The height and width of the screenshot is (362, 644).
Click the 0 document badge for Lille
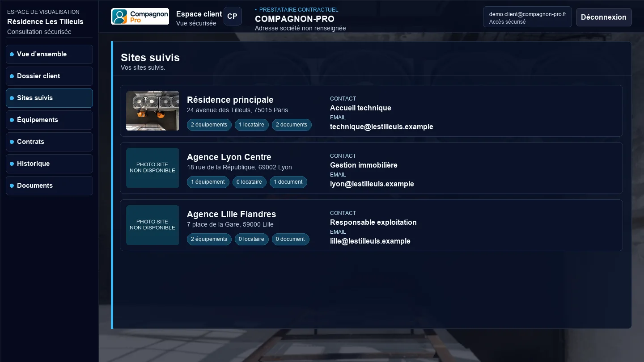(291, 239)
